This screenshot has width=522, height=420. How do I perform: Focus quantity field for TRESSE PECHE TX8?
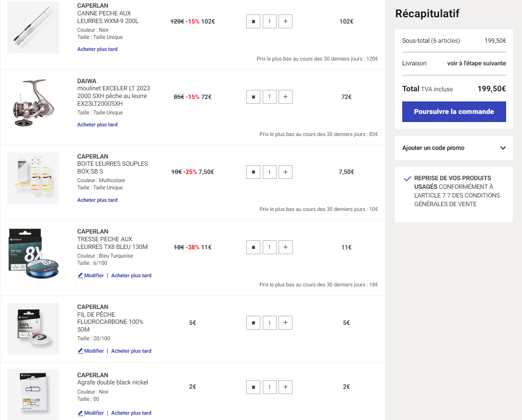coord(269,247)
